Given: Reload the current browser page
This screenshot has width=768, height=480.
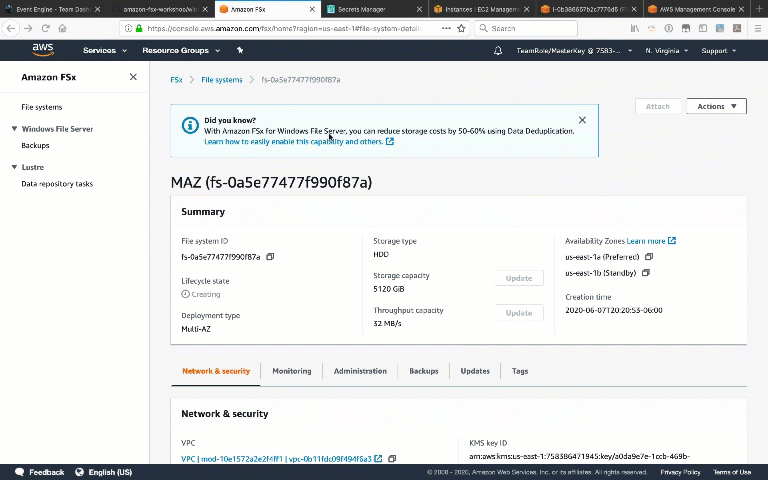Looking at the screenshot, I should pyautogui.click(x=46, y=28).
